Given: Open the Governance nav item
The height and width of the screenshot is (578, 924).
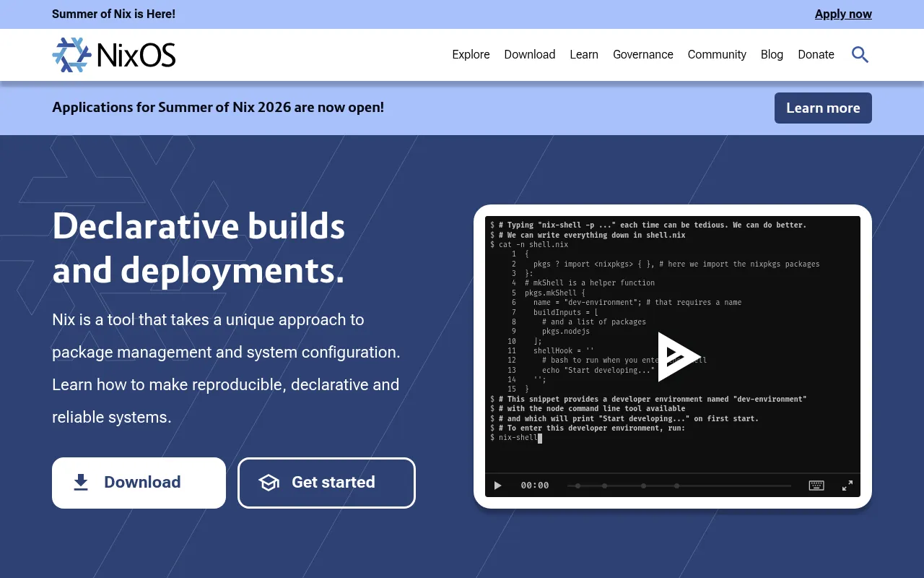Looking at the screenshot, I should pyautogui.click(x=643, y=54).
